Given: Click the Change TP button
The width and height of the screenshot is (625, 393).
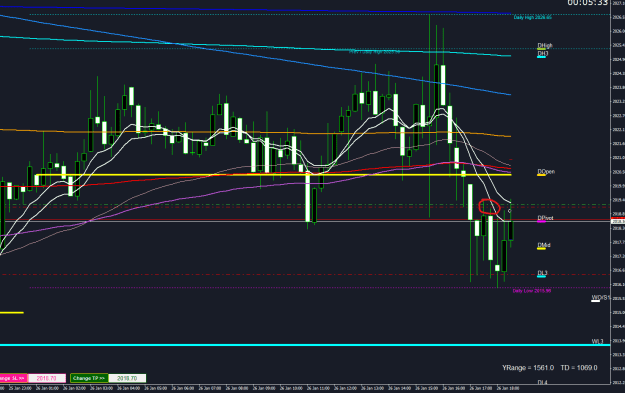Looking at the screenshot, I should click(89, 378).
